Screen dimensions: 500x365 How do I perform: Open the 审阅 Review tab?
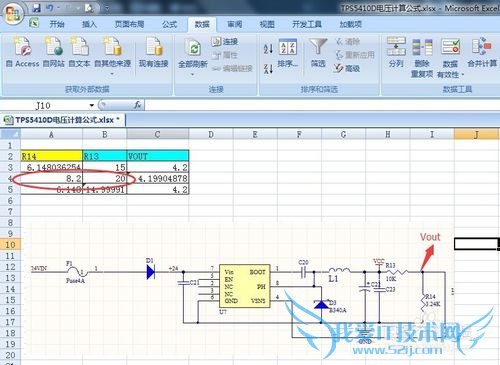235,24
